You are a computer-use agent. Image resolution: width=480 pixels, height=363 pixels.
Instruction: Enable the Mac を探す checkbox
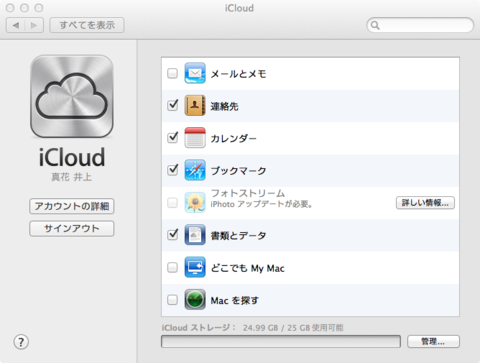coord(172,300)
